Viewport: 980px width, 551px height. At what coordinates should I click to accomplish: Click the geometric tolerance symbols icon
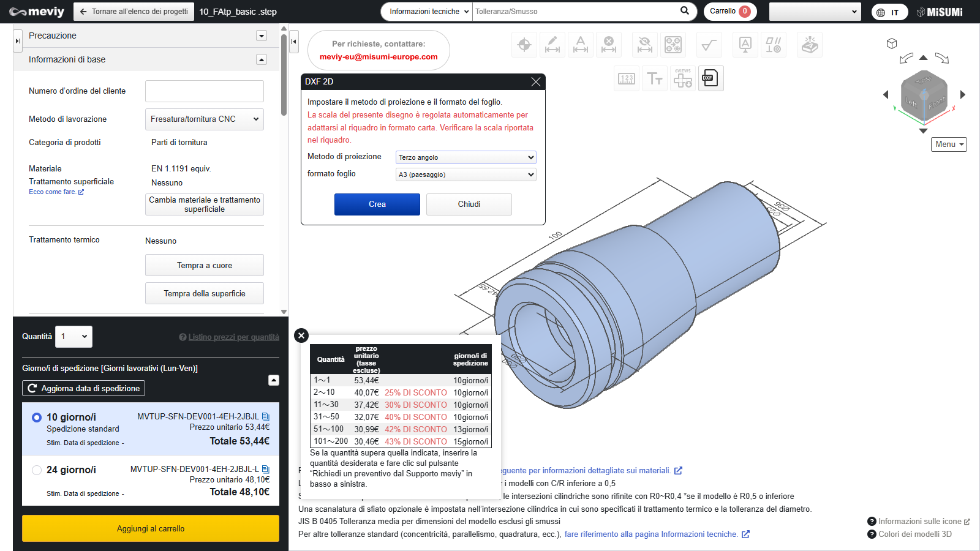pyautogui.click(x=774, y=45)
